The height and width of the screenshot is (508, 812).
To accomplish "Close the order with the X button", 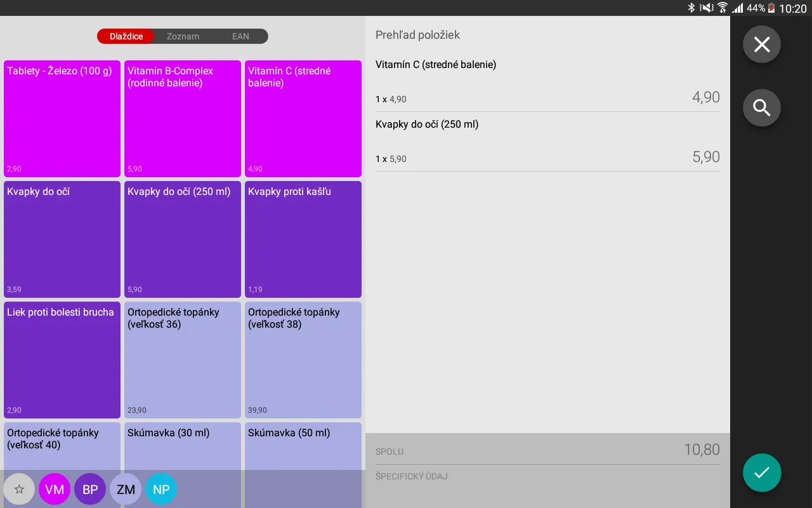I will pyautogui.click(x=762, y=44).
